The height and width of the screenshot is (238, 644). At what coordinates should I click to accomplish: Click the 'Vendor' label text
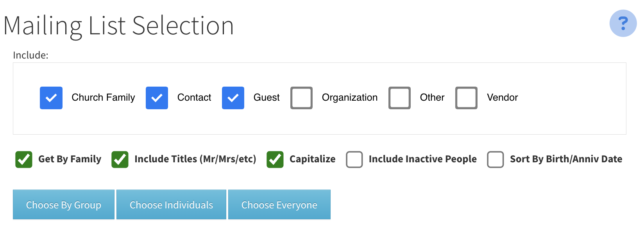[502, 98]
